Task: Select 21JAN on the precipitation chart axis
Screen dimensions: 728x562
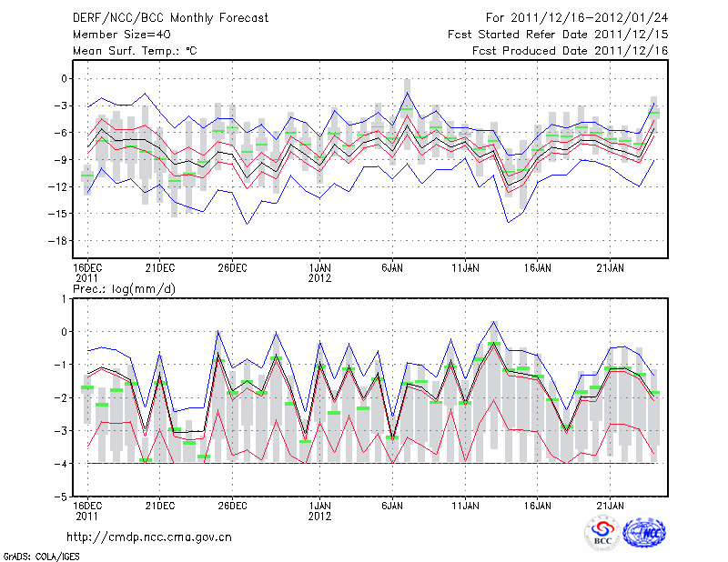Action: click(x=611, y=505)
